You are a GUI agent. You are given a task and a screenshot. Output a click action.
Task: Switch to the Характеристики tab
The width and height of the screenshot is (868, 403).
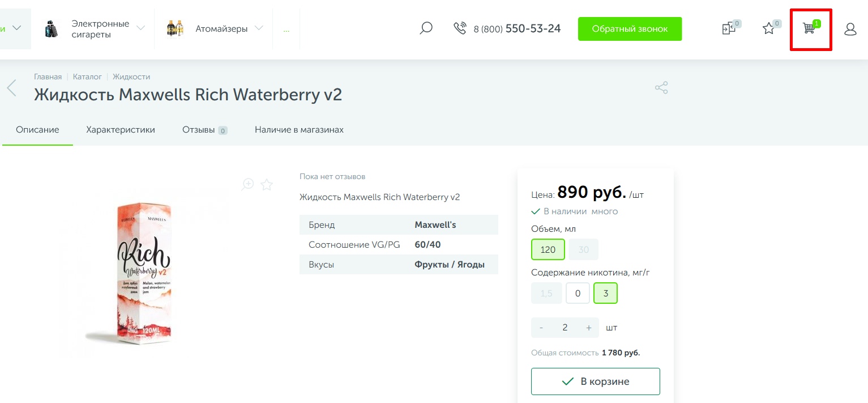click(121, 130)
